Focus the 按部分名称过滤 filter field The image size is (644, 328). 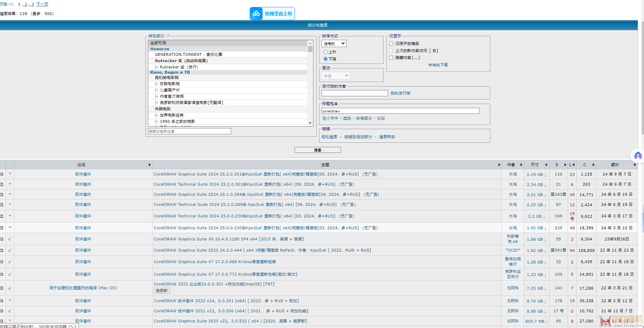(189, 131)
